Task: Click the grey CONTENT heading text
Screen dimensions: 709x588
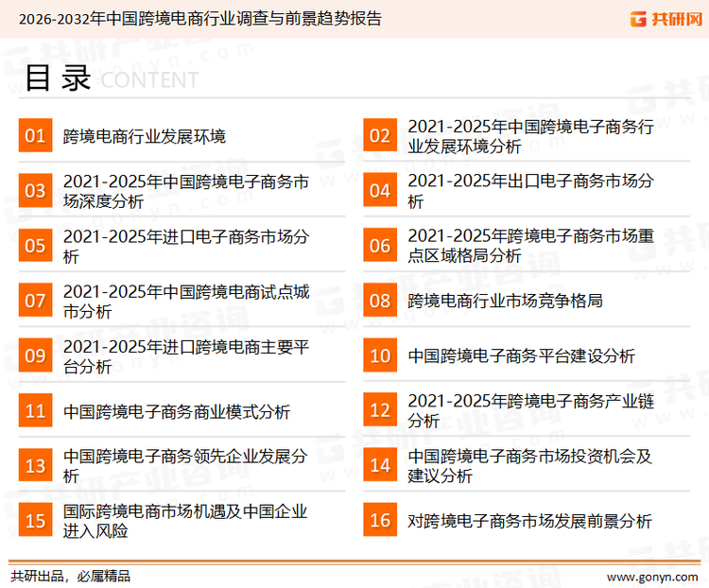Action: tap(149, 80)
